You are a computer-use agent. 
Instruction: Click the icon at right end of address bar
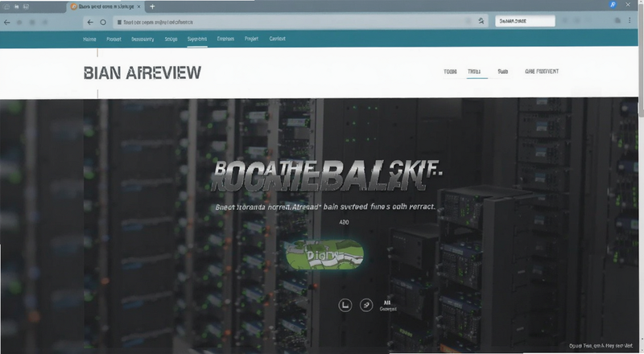(481, 21)
